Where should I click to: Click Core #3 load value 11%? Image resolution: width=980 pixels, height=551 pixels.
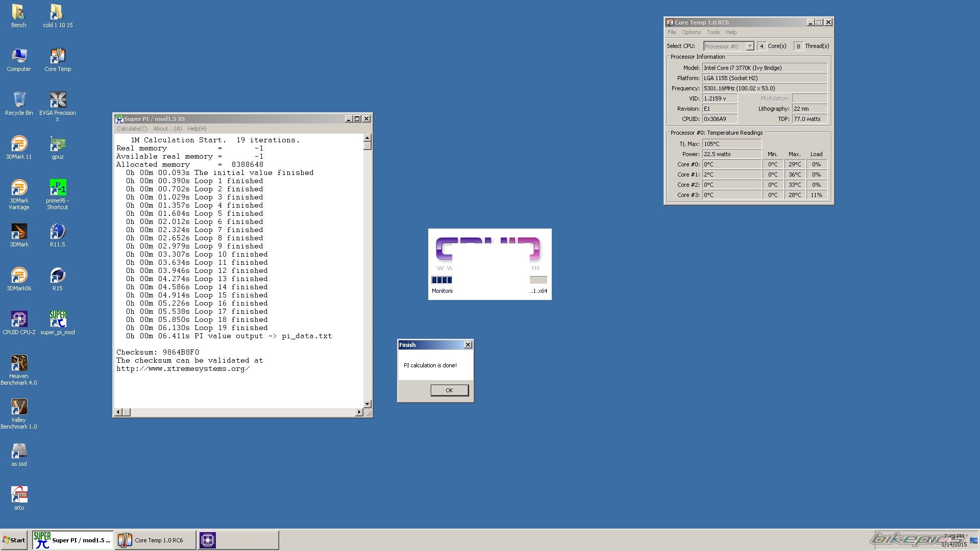(816, 195)
